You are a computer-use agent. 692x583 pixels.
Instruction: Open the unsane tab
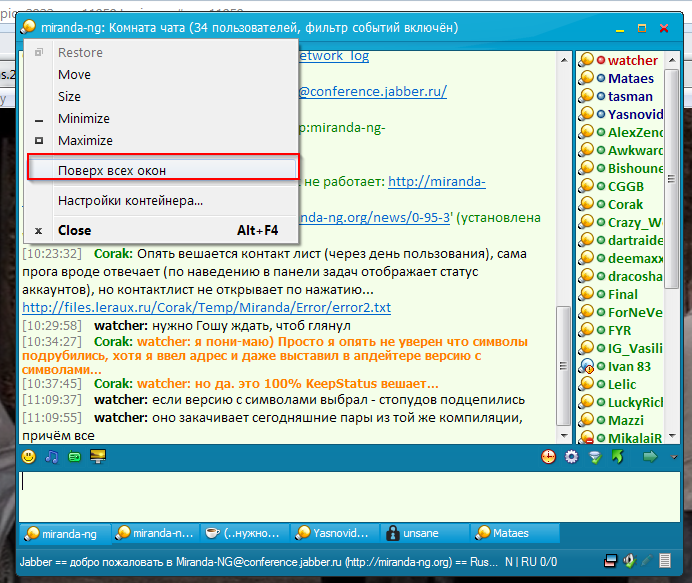pos(425,533)
